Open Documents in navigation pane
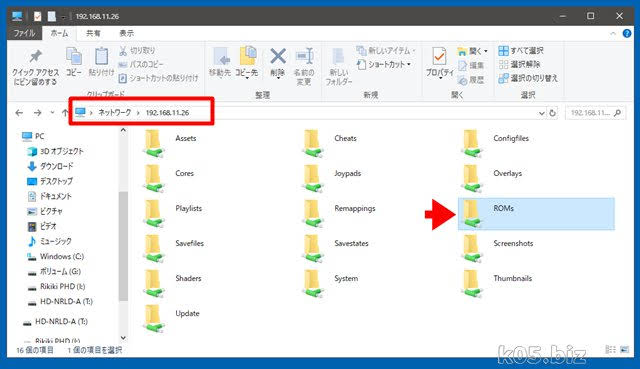Screen dimensions: 640x369 click(x=49, y=196)
